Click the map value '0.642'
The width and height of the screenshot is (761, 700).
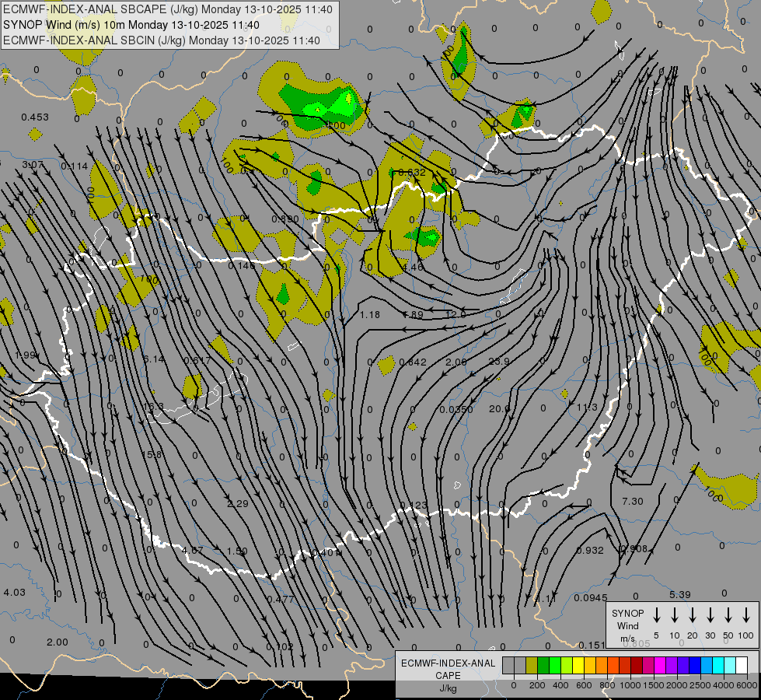pyautogui.click(x=413, y=362)
